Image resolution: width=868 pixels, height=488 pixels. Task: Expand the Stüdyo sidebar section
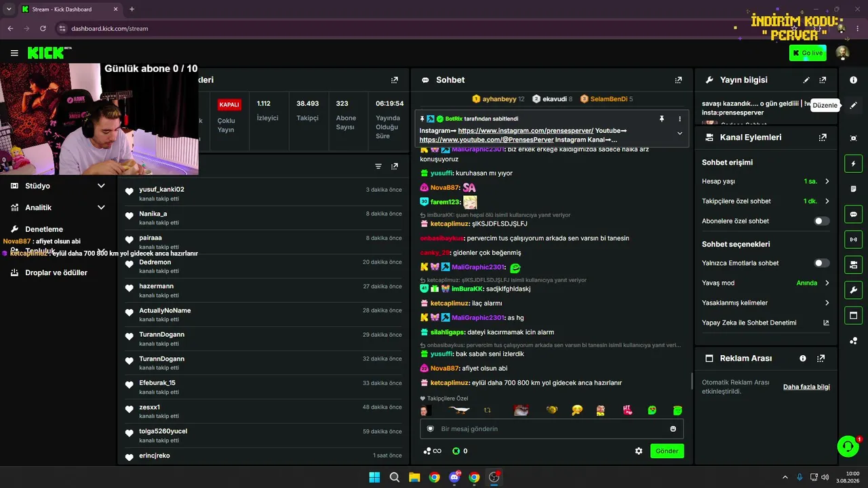click(101, 186)
